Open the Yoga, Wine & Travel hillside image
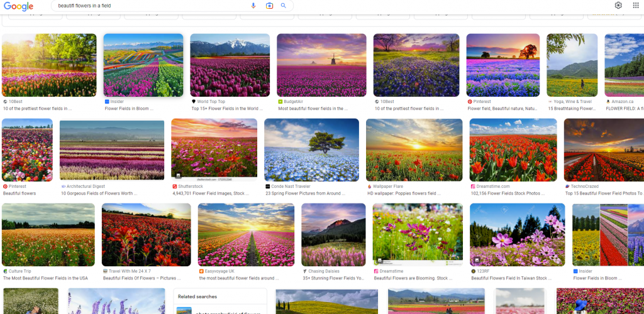The image size is (644, 314). (x=572, y=65)
